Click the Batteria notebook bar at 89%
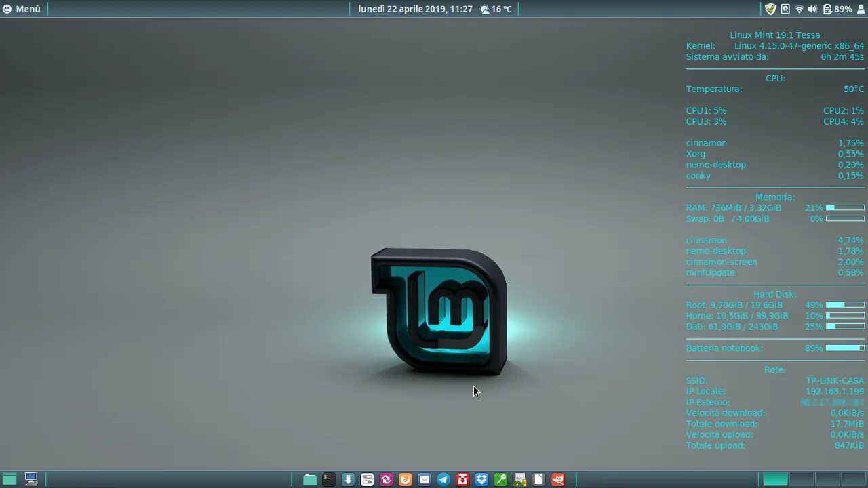This screenshot has height=488, width=868. [x=845, y=348]
